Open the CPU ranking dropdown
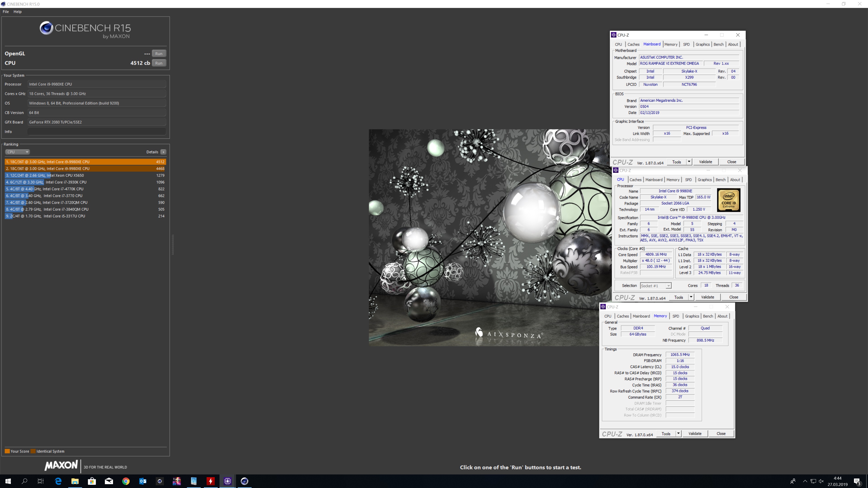Viewport: 868px width, 488px height. pos(17,152)
